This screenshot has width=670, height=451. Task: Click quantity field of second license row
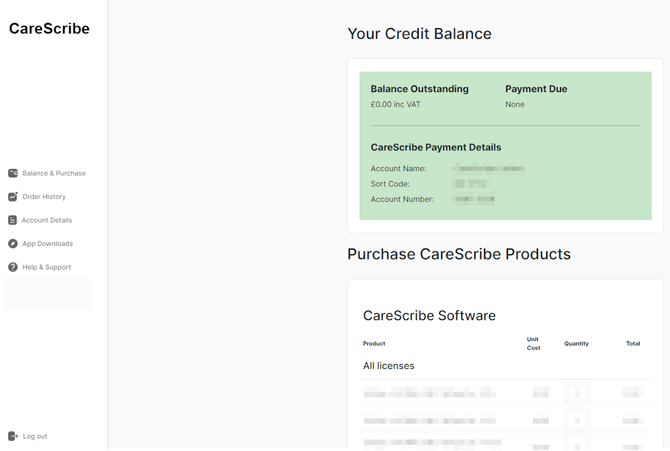[577, 420]
